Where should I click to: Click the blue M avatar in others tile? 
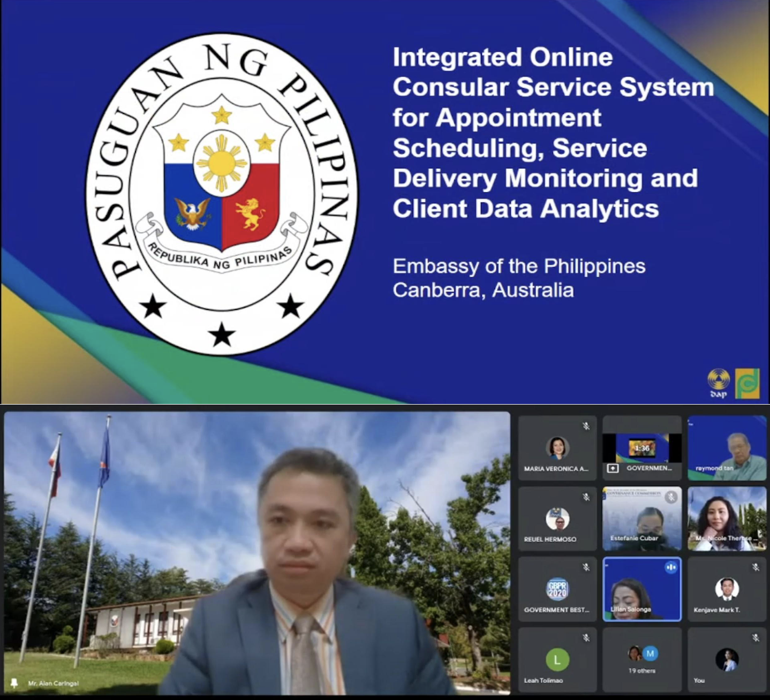pyautogui.click(x=650, y=653)
